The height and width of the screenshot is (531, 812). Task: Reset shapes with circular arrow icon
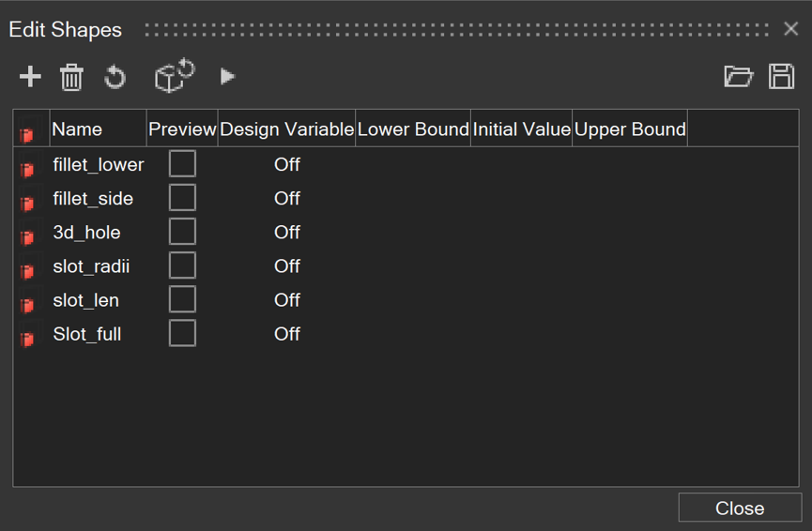pyautogui.click(x=115, y=77)
